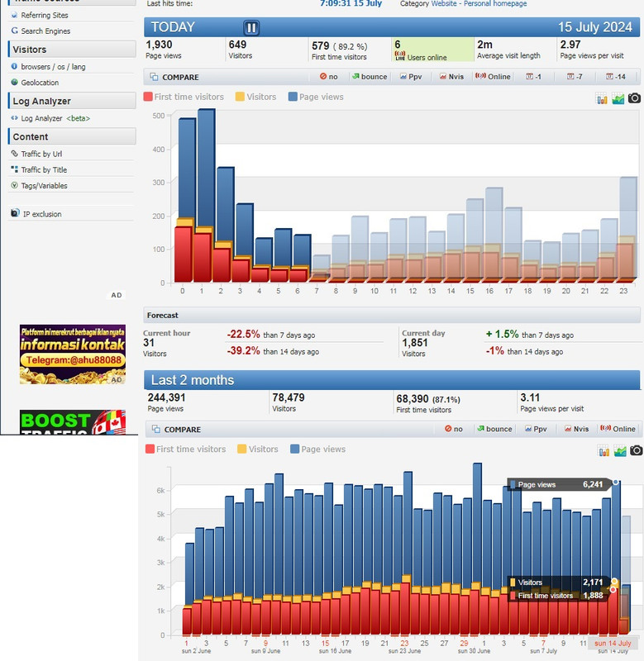Compare TODAY with -7 days
Viewport: 644px width, 661px height.
pos(574,77)
